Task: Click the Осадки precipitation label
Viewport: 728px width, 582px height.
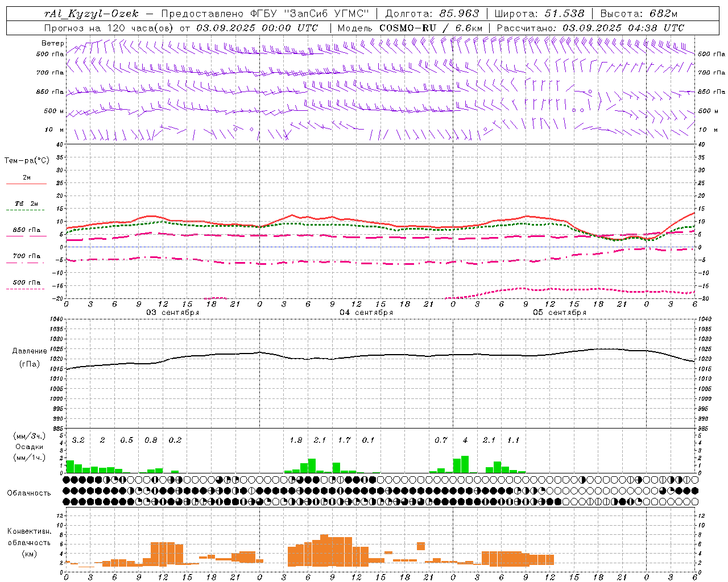Action: 30,447
